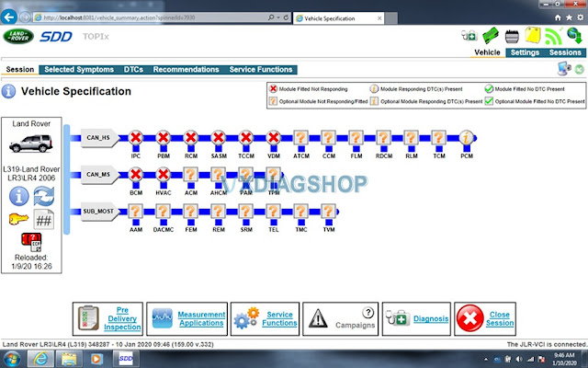Open the PCM module DTC info icon
The image size is (588, 368).
tap(467, 138)
